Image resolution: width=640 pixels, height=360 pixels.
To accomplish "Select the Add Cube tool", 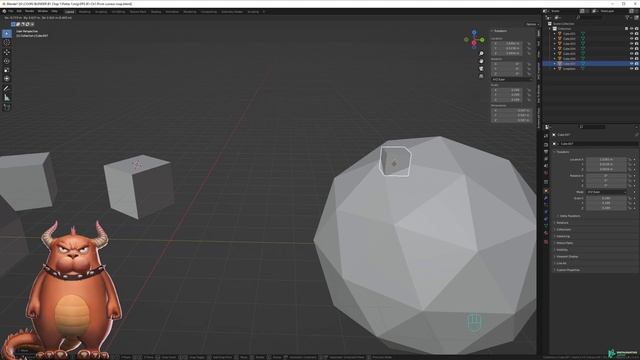I will (7, 107).
